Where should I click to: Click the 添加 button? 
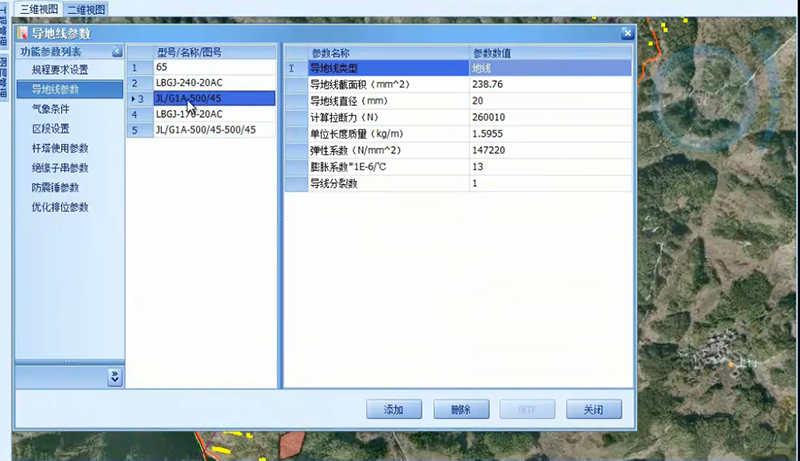pyautogui.click(x=392, y=409)
